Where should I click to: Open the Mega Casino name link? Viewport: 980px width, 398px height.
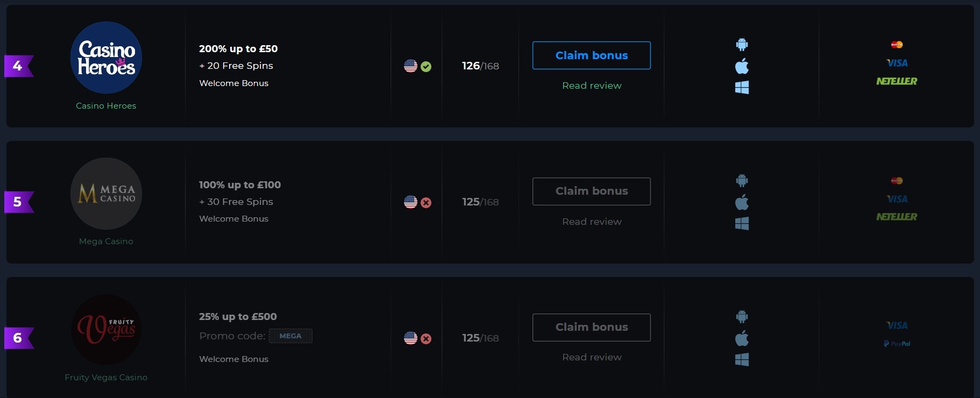click(x=106, y=241)
